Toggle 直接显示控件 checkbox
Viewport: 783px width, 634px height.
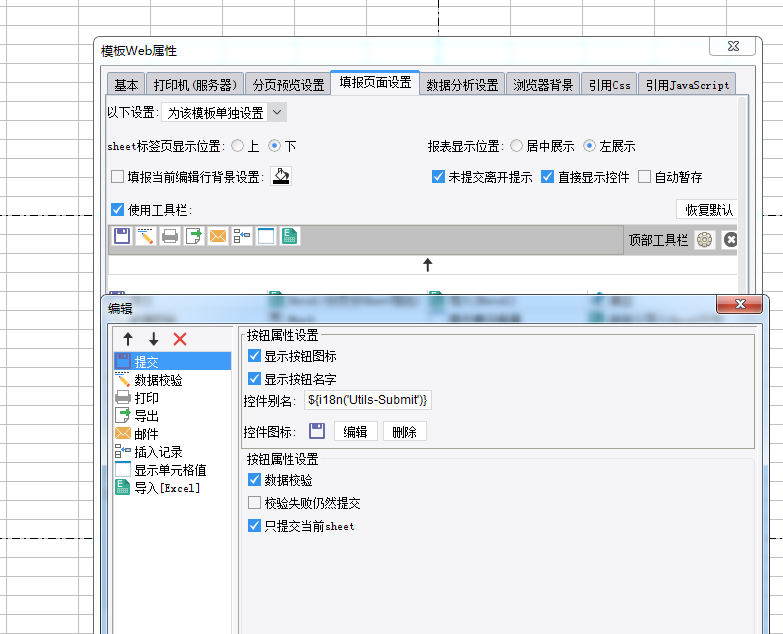(x=547, y=177)
